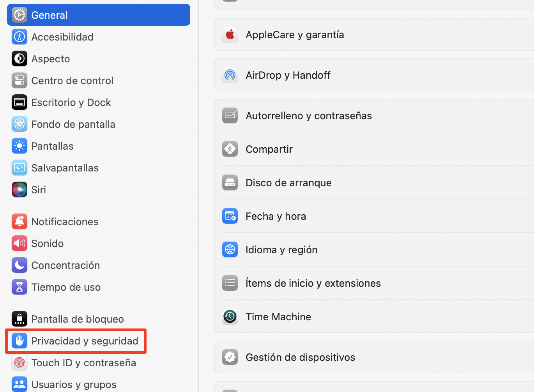The width and height of the screenshot is (534, 392).
Task: Open Centro de control settings
Action: coord(19,80)
